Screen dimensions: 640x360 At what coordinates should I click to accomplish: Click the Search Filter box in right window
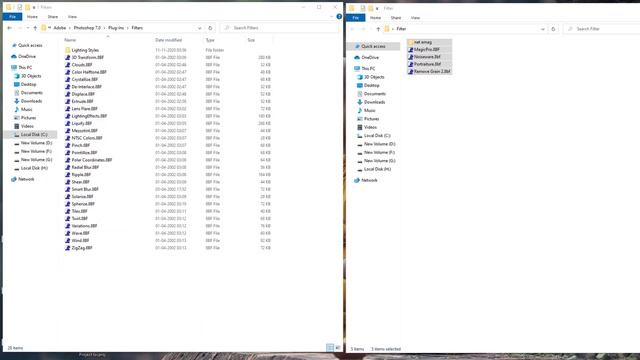coord(602,29)
